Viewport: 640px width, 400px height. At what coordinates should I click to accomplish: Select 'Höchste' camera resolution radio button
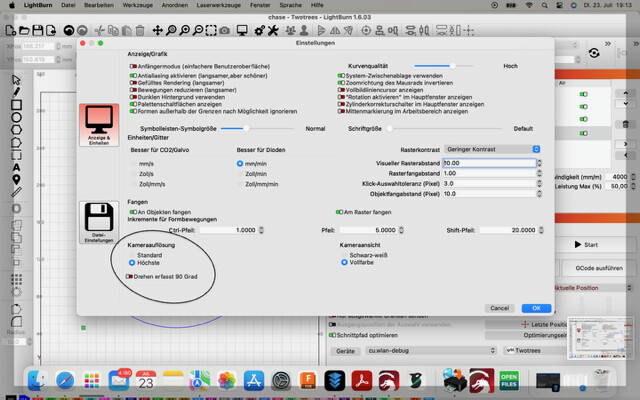tap(132, 263)
